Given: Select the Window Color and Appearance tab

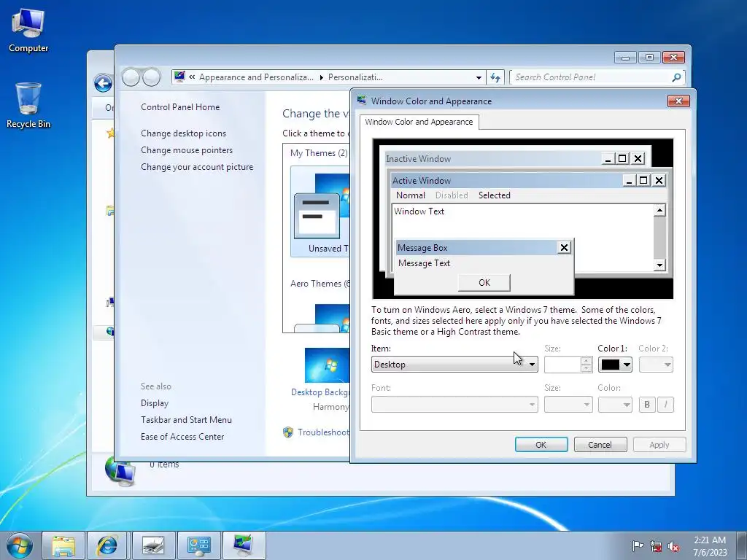Looking at the screenshot, I should (419, 122).
